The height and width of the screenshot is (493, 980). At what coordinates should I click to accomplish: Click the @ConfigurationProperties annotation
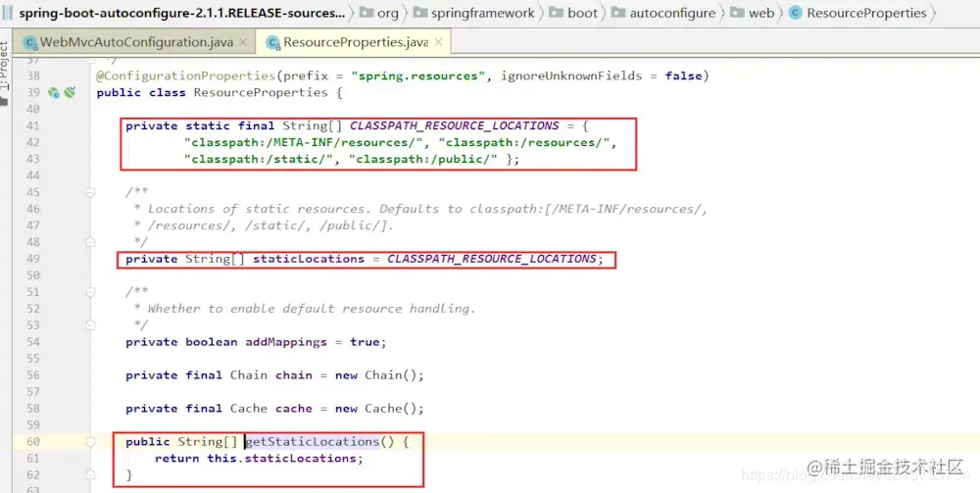pyautogui.click(x=185, y=75)
